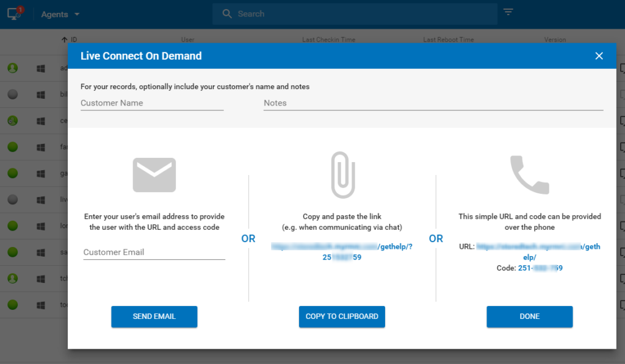Click the ID column sort arrow
The image size is (625, 364).
pyautogui.click(x=66, y=39)
